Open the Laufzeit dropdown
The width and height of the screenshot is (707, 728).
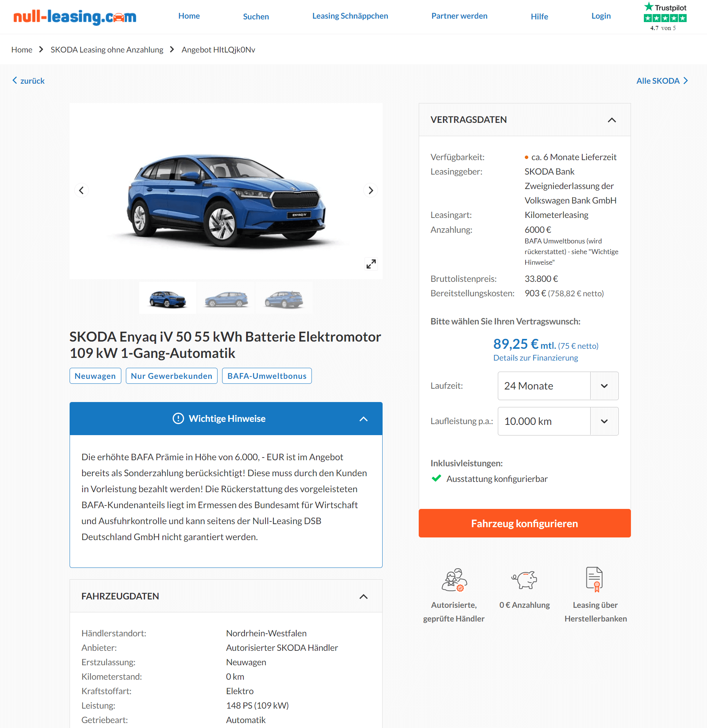click(558, 386)
